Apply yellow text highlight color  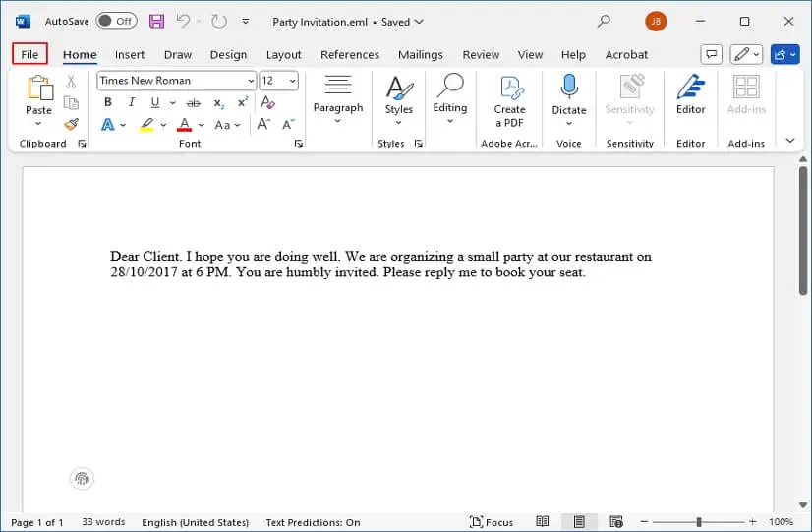point(147,125)
